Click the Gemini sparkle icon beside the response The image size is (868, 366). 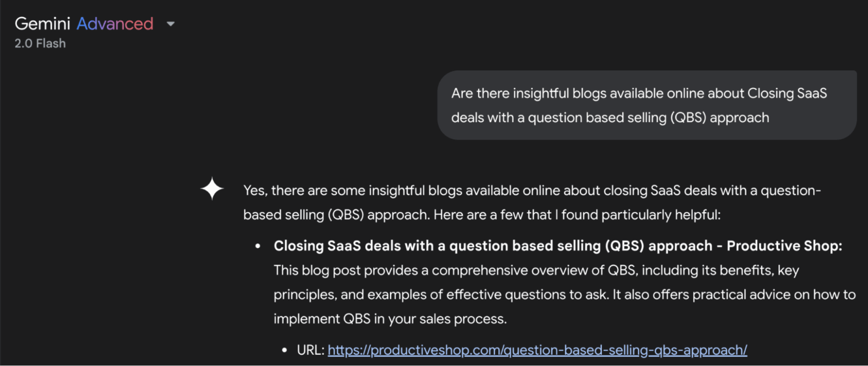[212, 189]
